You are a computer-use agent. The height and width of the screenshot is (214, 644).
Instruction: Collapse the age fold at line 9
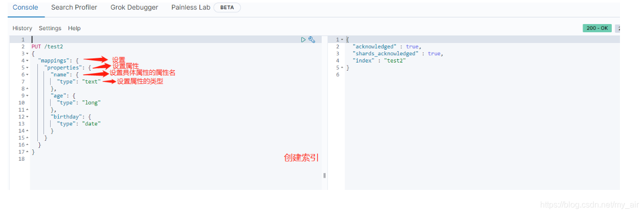(x=27, y=96)
